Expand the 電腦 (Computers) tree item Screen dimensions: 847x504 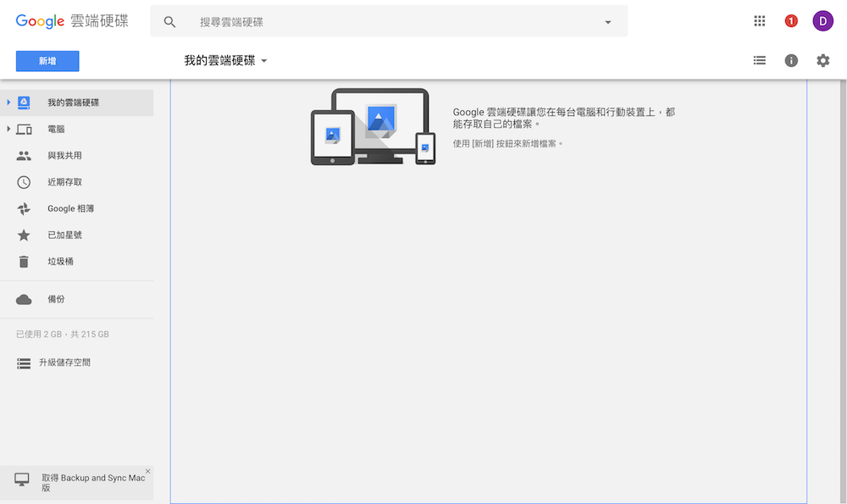pos(7,128)
